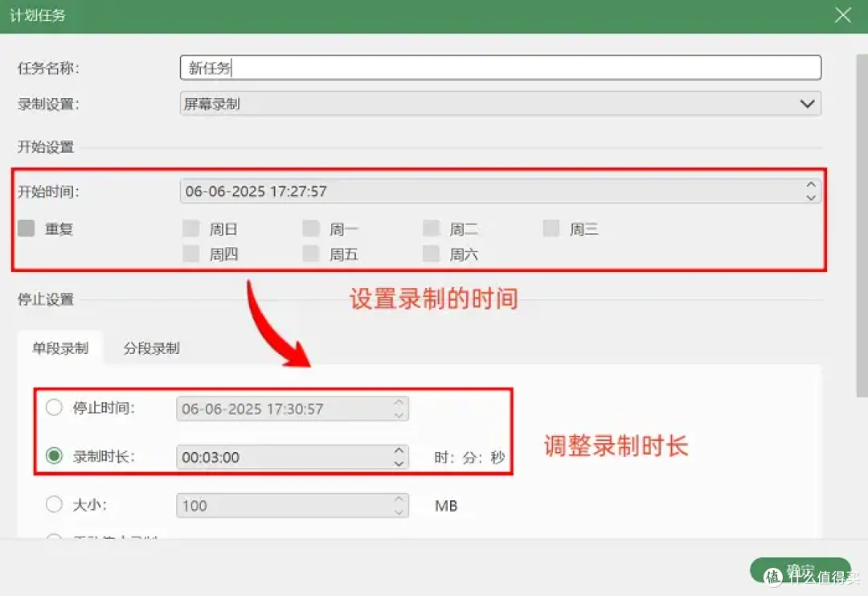Decrease the 大小 MB value with down arrow
This screenshot has height=596, width=868.
[x=399, y=512]
